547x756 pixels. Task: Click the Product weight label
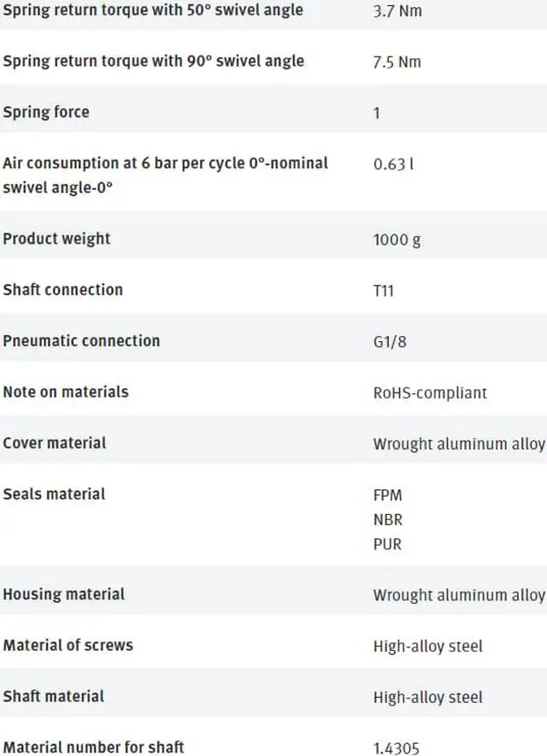tap(56, 239)
